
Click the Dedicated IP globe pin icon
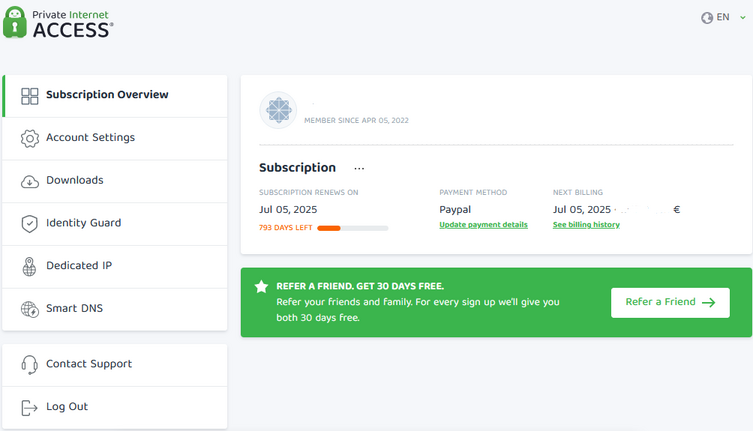tap(29, 266)
